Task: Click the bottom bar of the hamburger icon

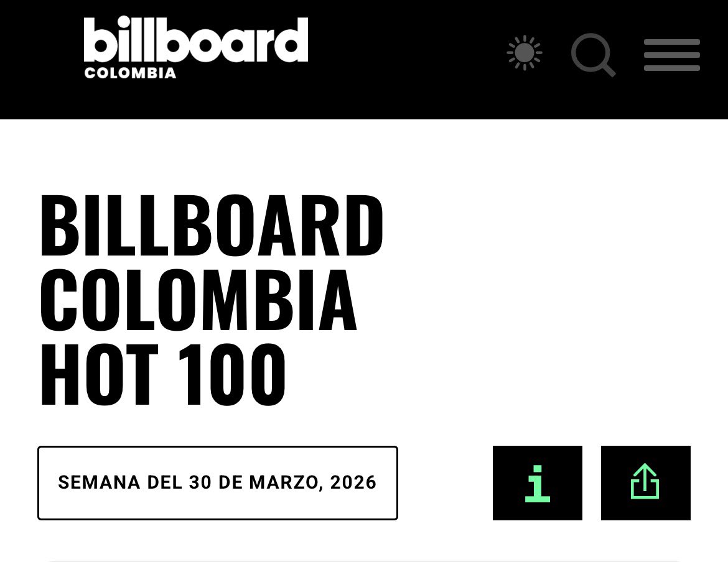Action: point(671,67)
